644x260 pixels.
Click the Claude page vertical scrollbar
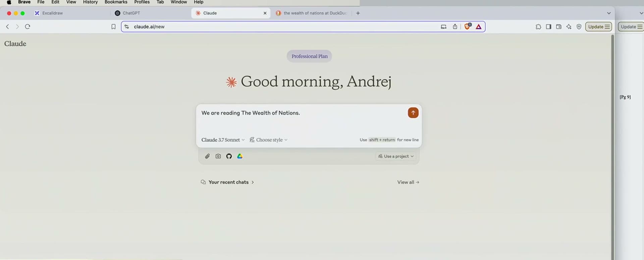[612, 147]
